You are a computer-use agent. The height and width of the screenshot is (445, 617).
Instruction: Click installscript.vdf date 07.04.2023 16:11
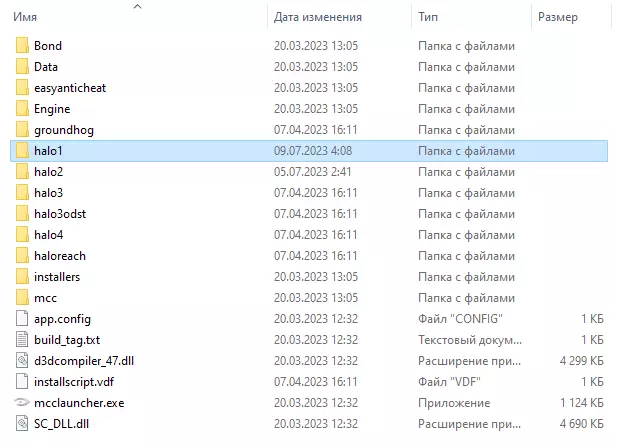[316, 382]
